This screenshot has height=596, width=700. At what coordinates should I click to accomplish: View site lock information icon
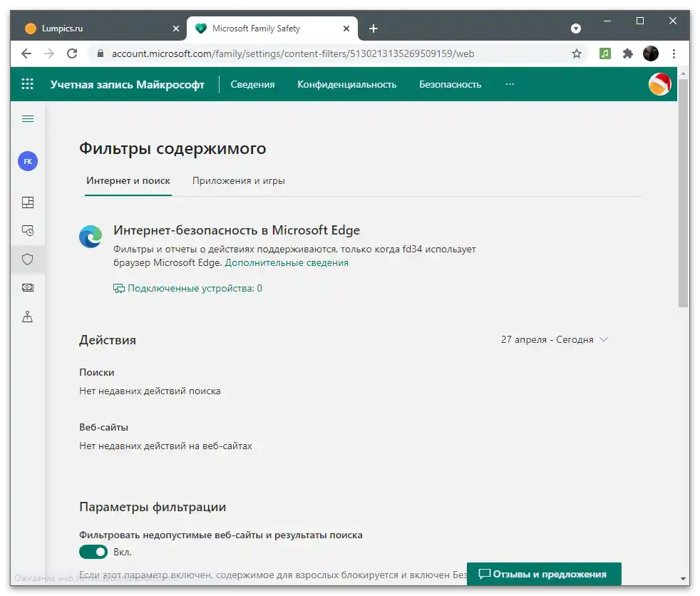tap(101, 53)
